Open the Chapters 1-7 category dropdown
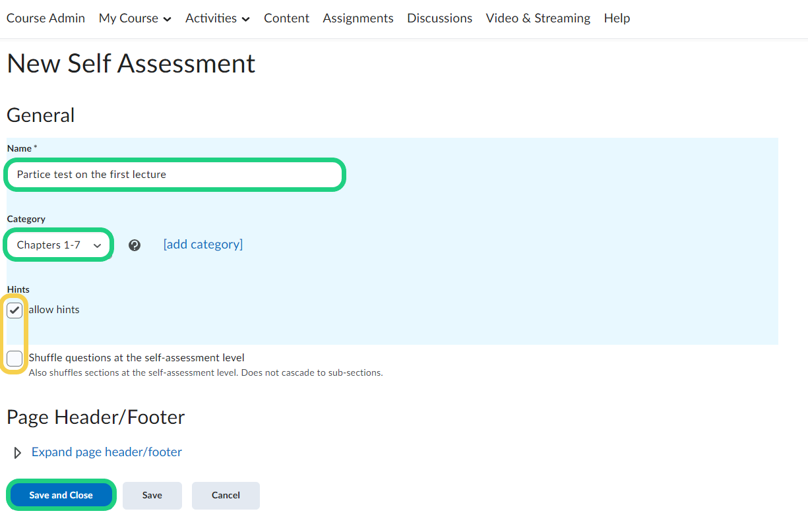This screenshot has height=532, width=808. (59, 245)
